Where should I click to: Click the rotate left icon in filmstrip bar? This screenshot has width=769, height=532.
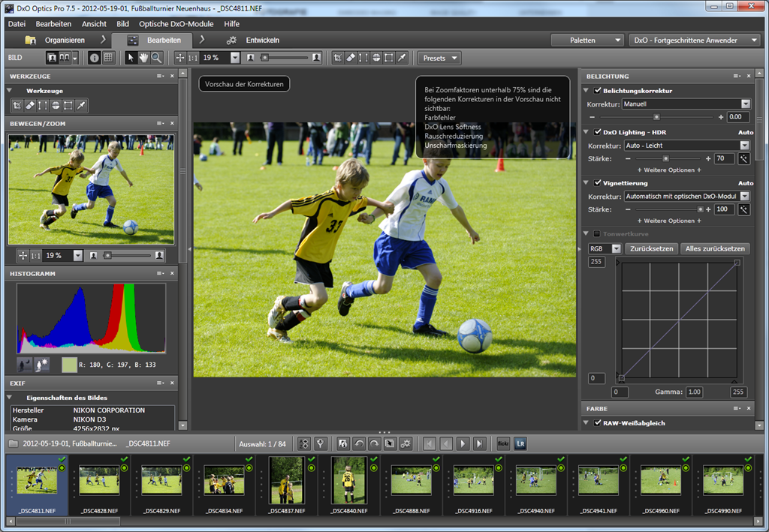tap(358, 443)
